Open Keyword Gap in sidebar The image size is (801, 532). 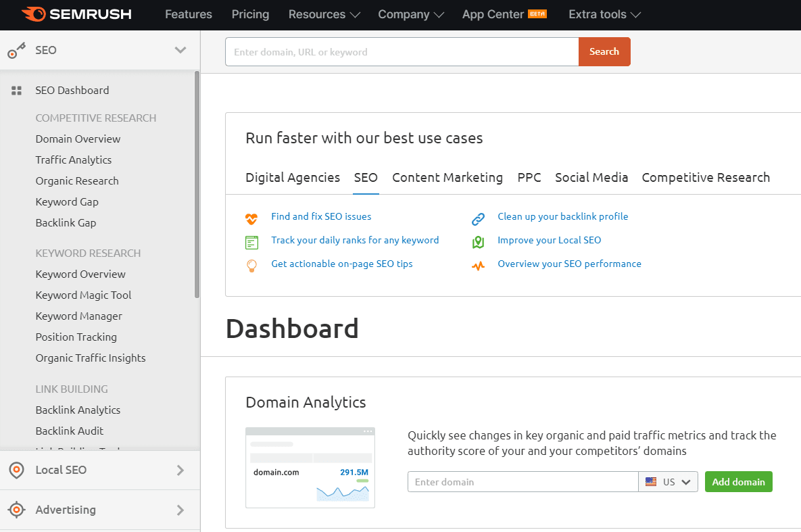click(67, 202)
